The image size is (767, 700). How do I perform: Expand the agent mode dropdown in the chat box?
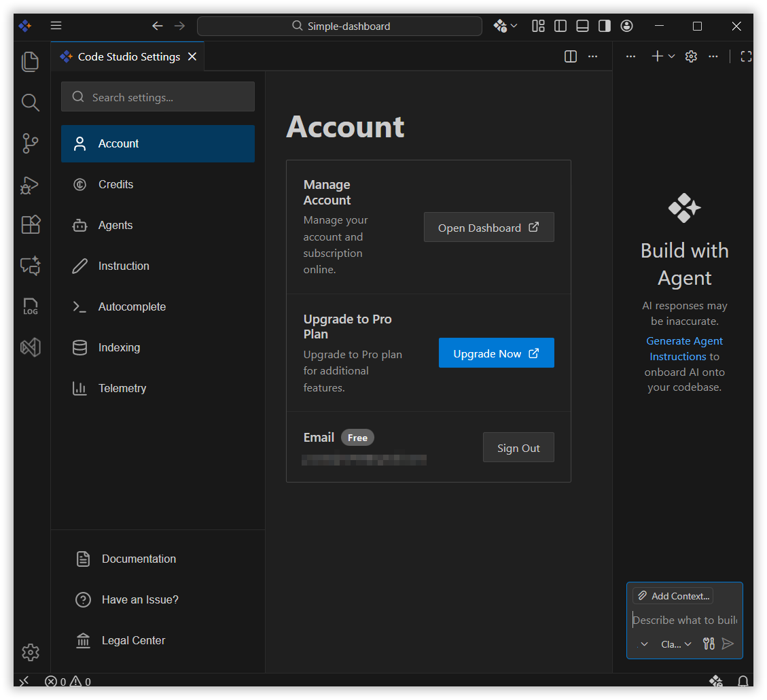coord(643,644)
